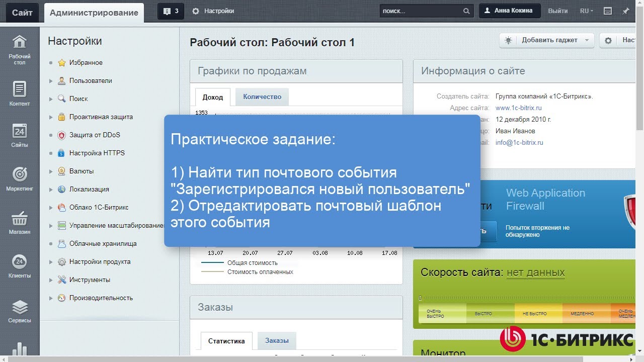Click the info@1c-bitrix.ru email link
This screenshot has width=644, height=362.
tap(519, 143)
